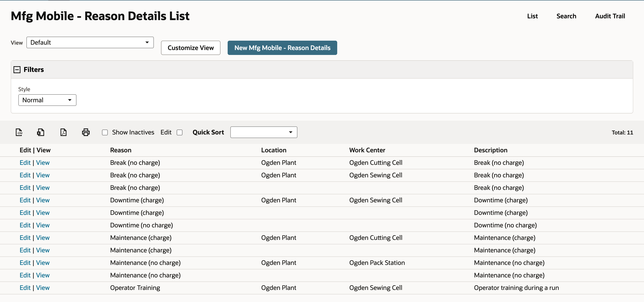
Task: Toggle the inline Edit checkbox
Action: [180, 132]
